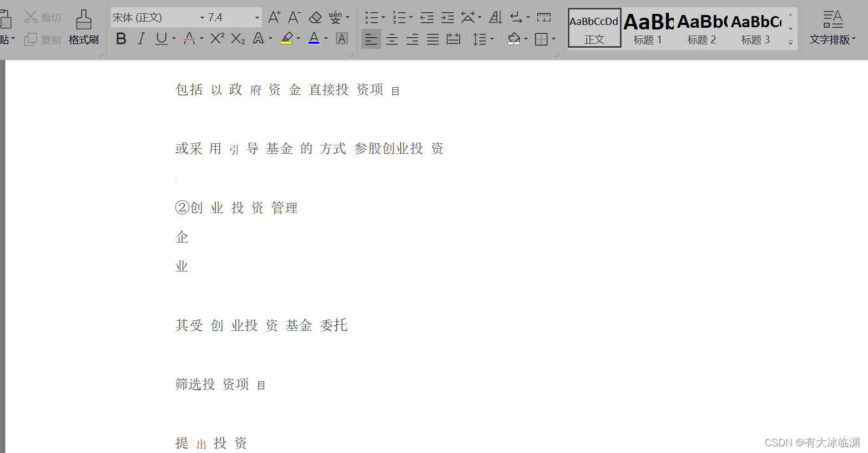
Task: Select the 正文 style
Action: pos(594,28)
